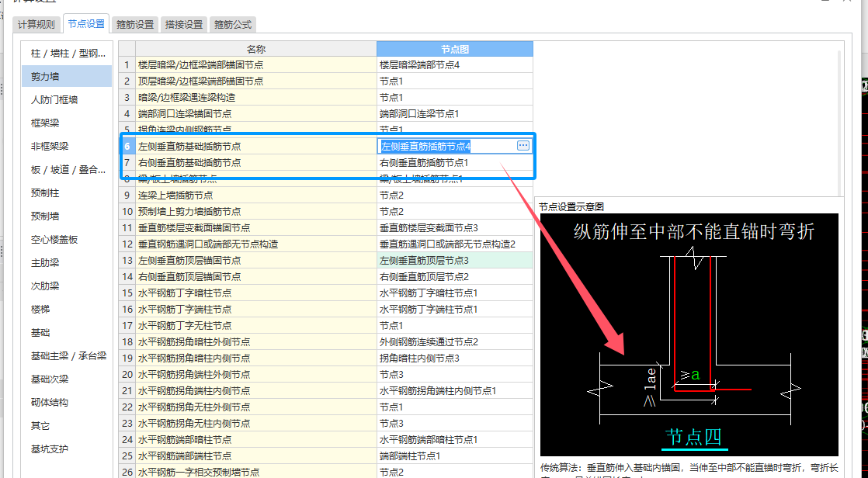Click cell 右侧垂直筋顶层节点2
The image size is (868, 478).
click(x=454, y=276)
